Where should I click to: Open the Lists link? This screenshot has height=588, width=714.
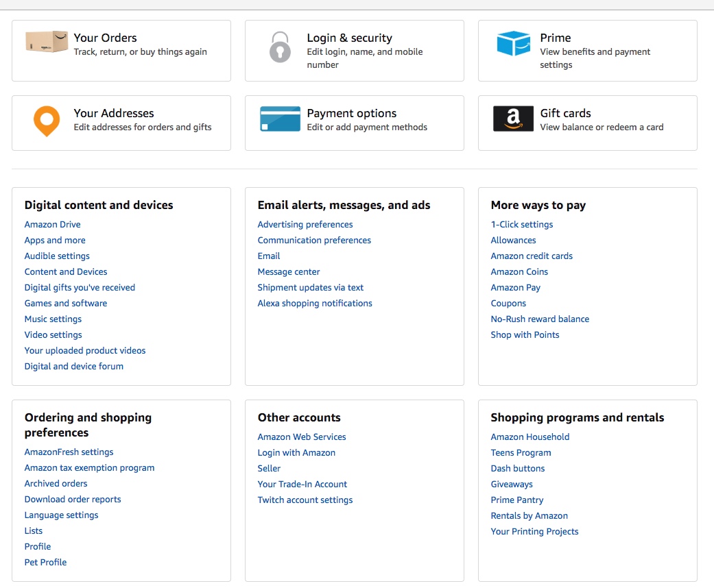(33, 530)
